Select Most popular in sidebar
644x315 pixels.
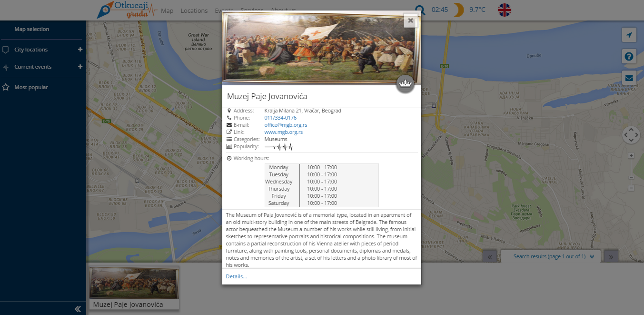(31, 87)
